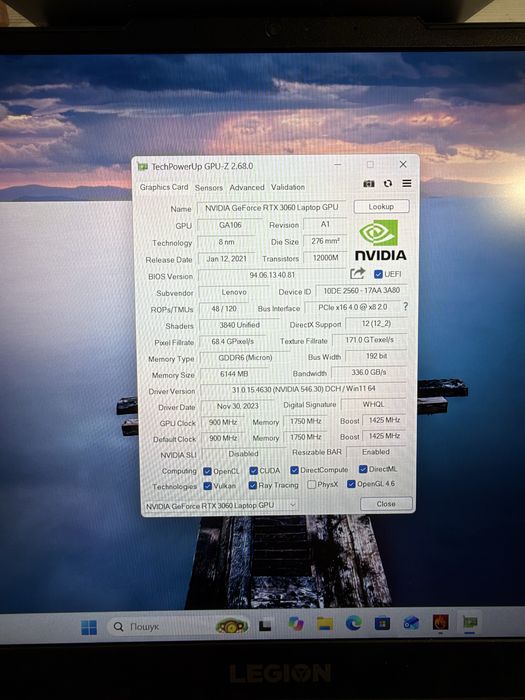The height and width of the screenshot is (700, 525).
Task: Close GPU-Z with the title bar X
Action: pyautogui.click(x=403, y=164)
